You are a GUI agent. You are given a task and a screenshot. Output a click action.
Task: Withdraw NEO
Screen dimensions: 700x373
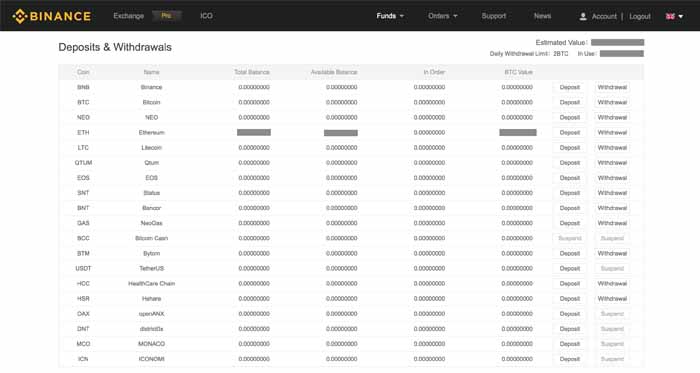coord(612,117)
